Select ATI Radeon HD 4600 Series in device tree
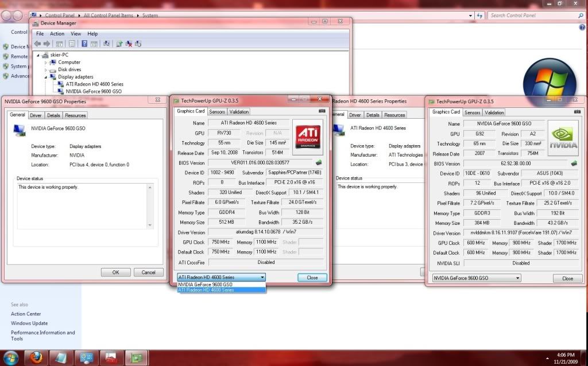The image size is (588, 366). pyautogui.click(x=94, y=84)
